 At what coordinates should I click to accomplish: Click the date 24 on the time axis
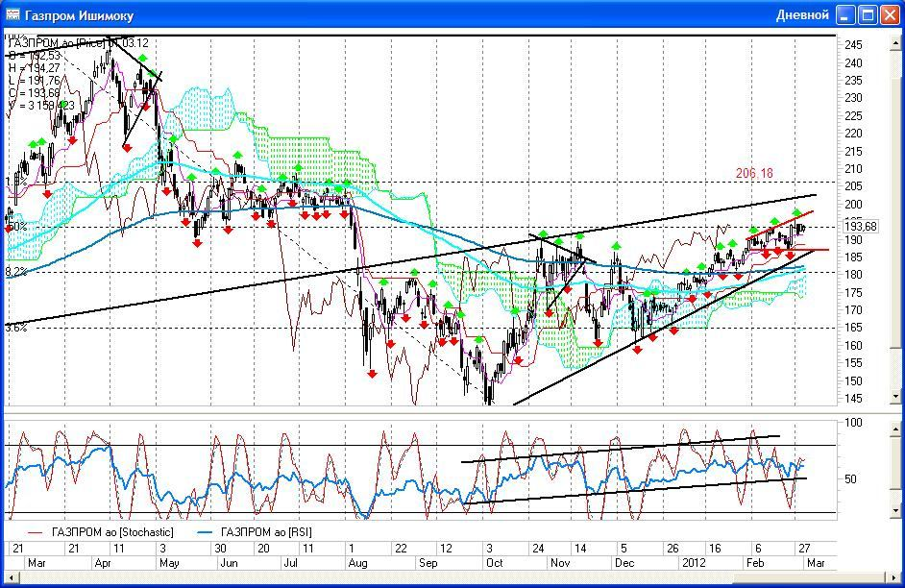click(538, 549)
